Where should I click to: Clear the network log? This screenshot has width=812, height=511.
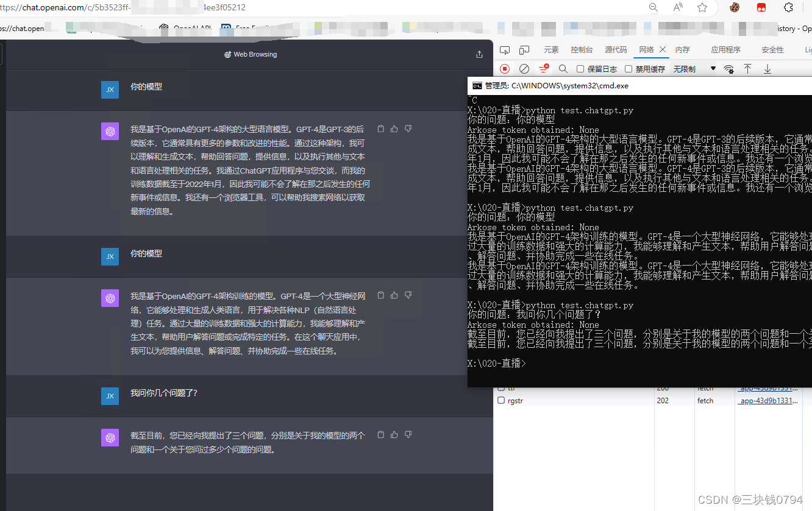coord(524,69)
